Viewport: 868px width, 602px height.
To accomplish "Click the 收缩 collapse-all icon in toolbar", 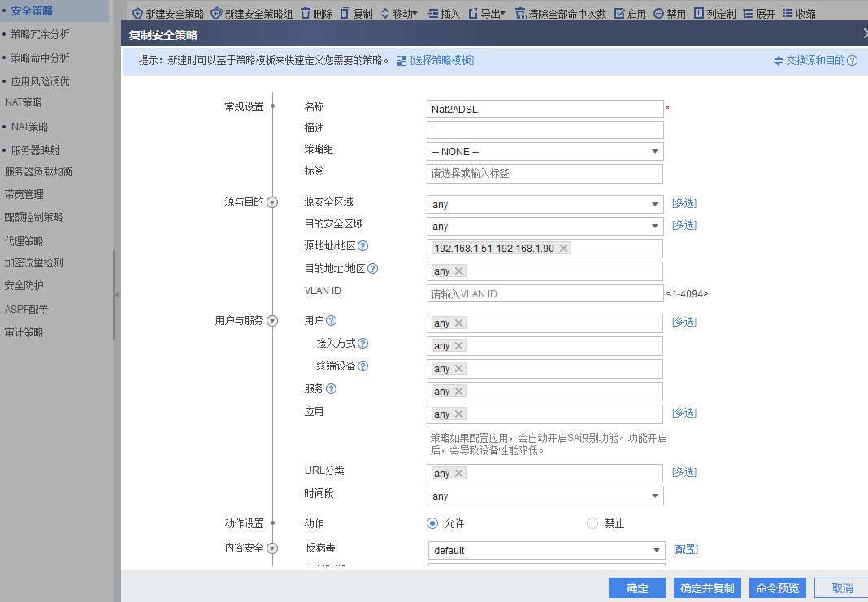I will [788, 13].
